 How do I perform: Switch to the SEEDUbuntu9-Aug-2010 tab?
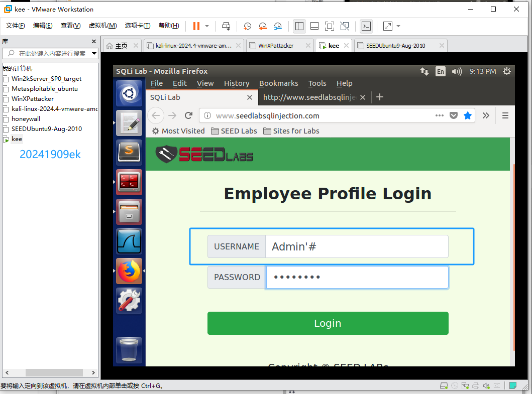coord(395,46)
